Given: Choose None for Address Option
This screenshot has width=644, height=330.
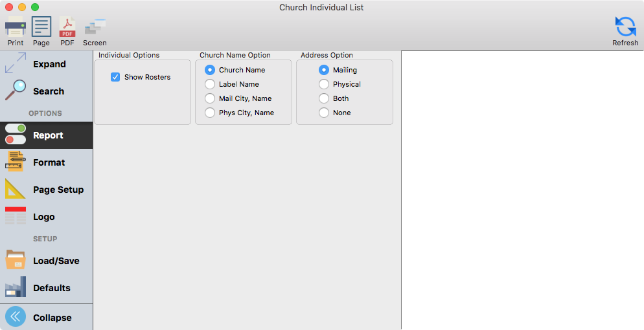Looking at the screenshot, I should point(324,113).
